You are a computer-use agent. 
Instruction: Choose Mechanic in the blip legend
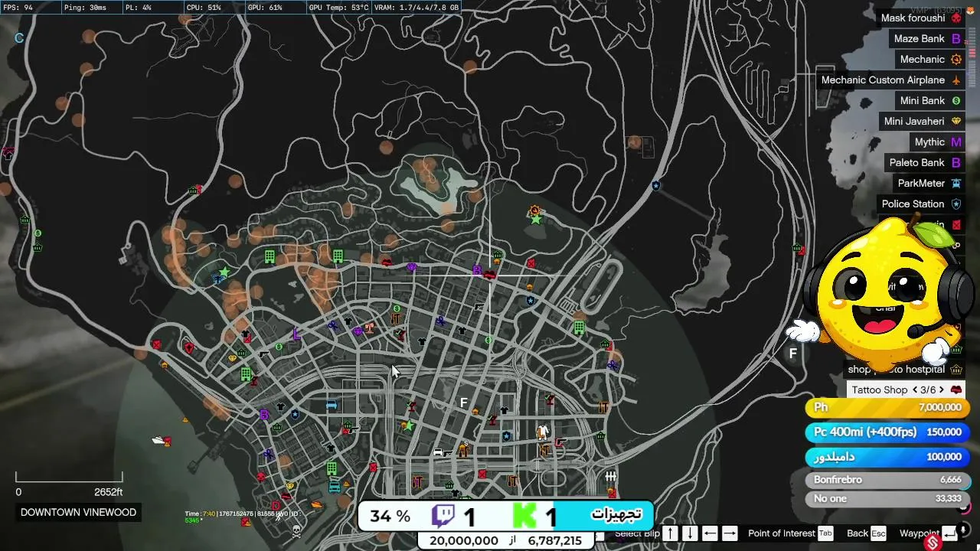[929, 59]
